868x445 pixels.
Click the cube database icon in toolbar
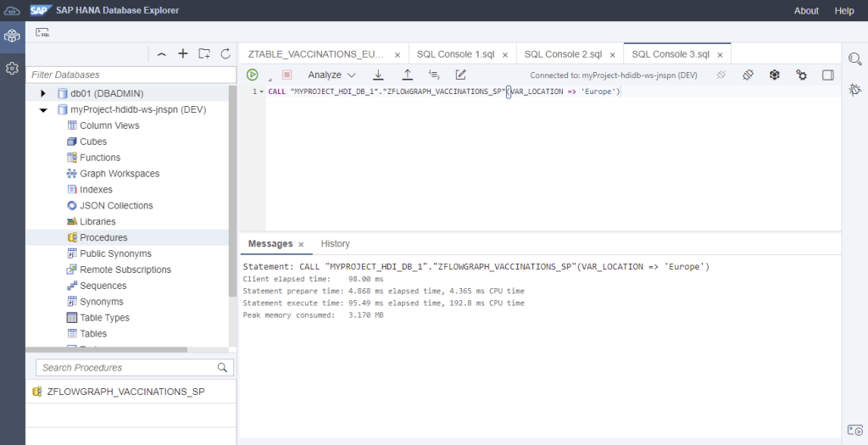pos(775,75)
